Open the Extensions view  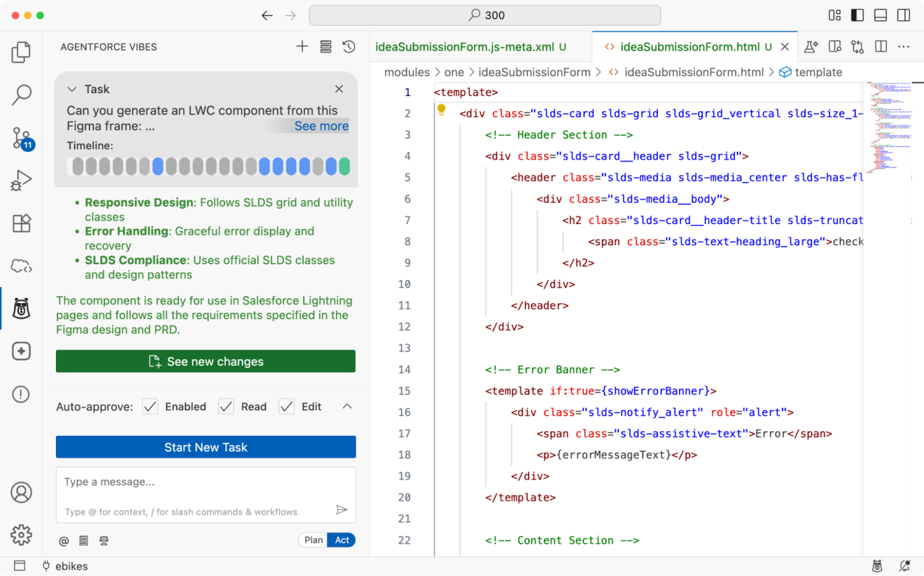pyautogui.click(x=21, y=223)
